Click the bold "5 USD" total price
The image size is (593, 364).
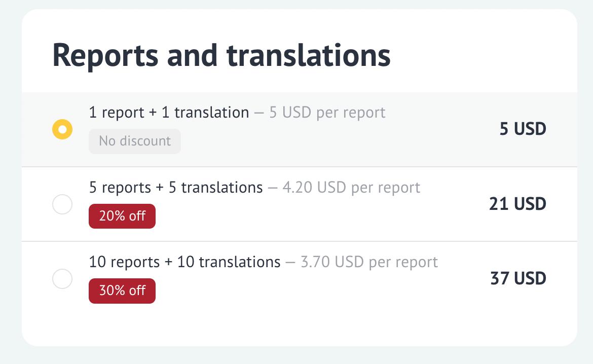point(523,129)
